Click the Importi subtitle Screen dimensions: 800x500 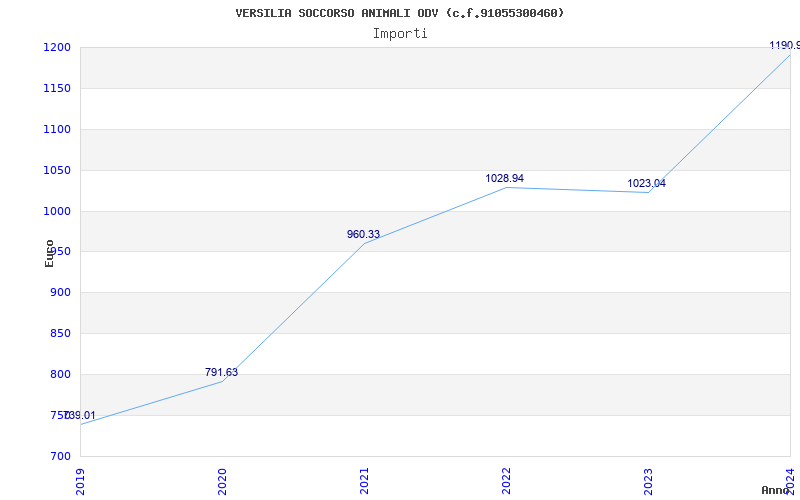pyautogui.click(x=400, y=34)
